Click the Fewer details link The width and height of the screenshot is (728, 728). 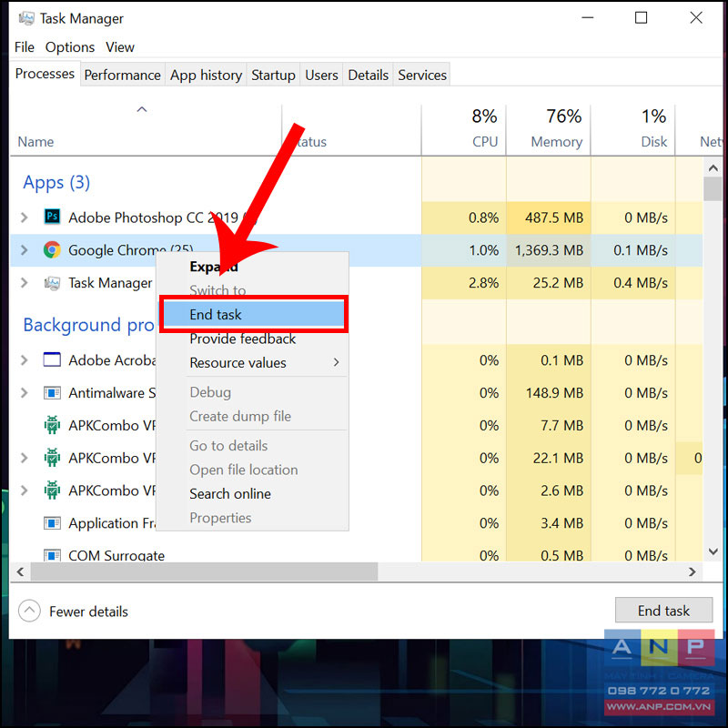[x=88, y=612]
